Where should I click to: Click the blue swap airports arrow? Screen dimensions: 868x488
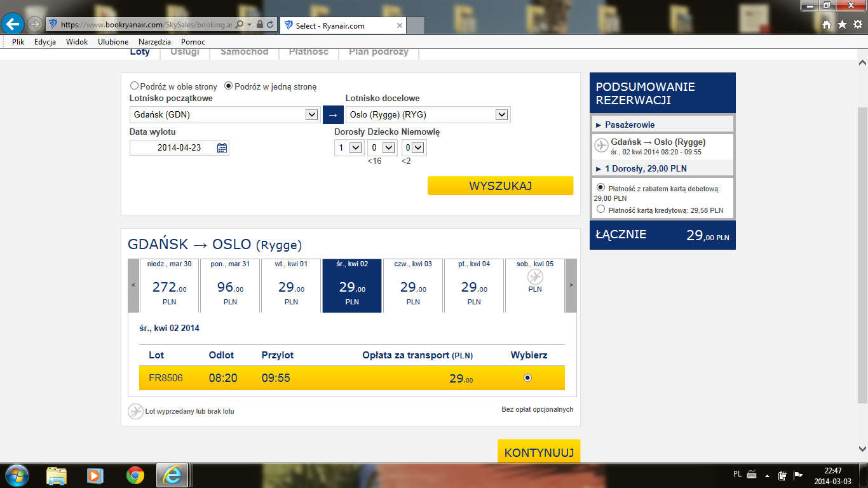[333, 115]
